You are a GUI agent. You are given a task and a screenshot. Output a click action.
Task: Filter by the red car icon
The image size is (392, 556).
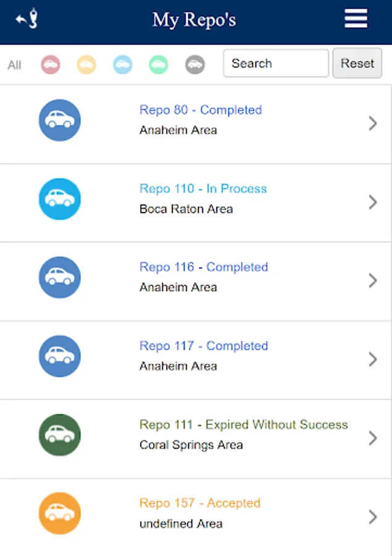(51, 64)
